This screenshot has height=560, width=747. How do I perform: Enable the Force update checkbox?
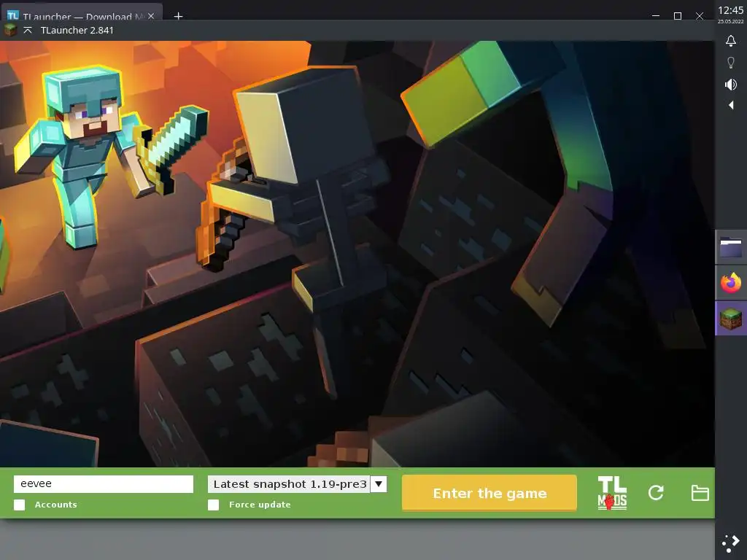(214, 505)
